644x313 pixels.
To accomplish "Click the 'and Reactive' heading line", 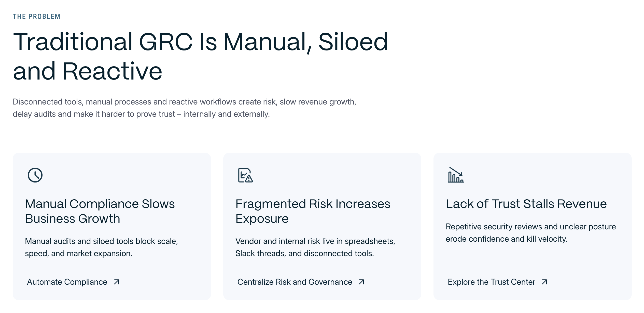I will [88, 71].
